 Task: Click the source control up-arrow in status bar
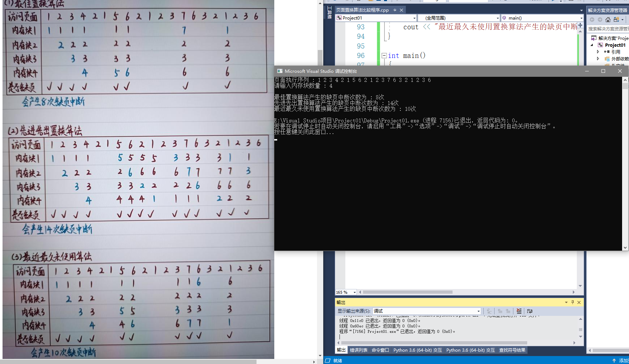pos(614,360)
